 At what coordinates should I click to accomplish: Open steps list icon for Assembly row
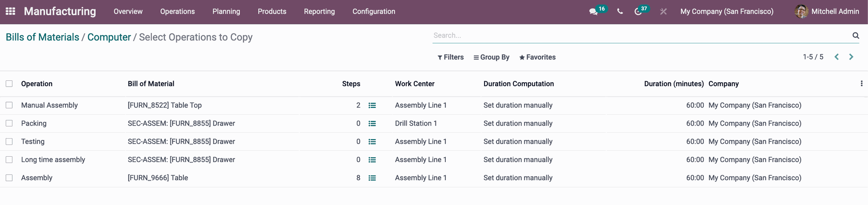click(372, 178)
